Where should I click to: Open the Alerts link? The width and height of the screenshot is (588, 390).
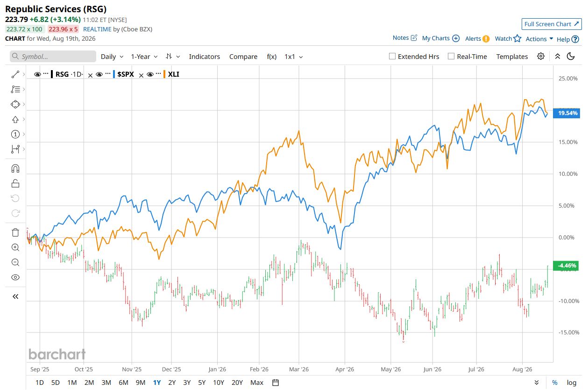click(x=477, y=39)
